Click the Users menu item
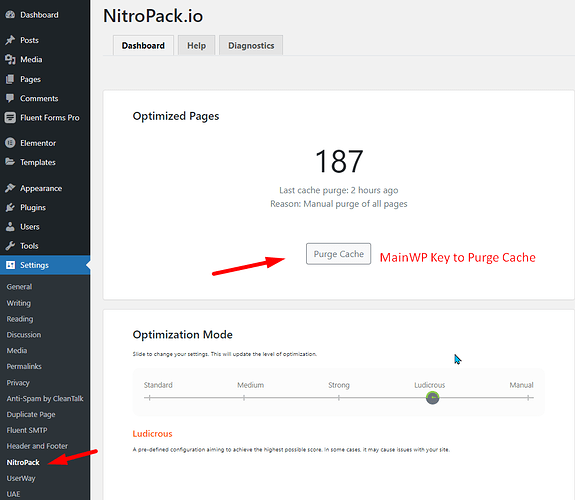The image size is (575, 500). pyautogui.click(x=30, y=227)
